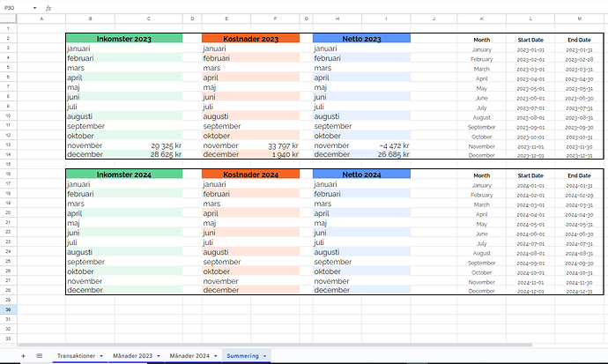Switch to the Månader 2024 sheet tab
Viewport: 608px width, 364px height.
[188, 355]
